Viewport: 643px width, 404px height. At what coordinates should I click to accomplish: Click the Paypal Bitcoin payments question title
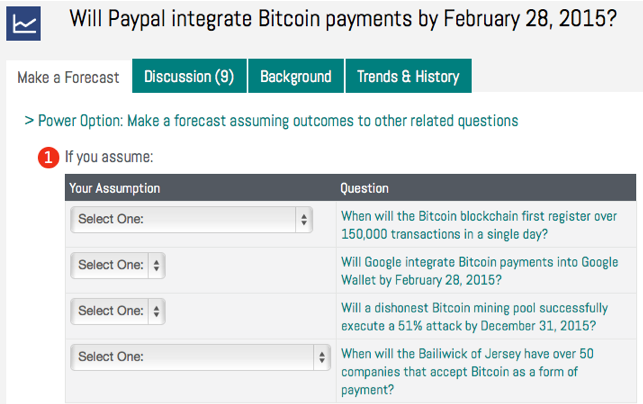(343, 19)
